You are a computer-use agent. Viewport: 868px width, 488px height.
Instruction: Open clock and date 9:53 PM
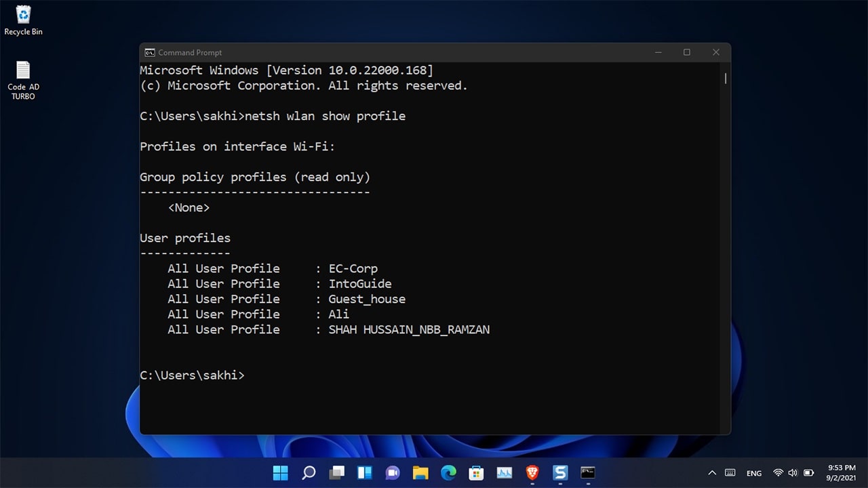(842, 472)
